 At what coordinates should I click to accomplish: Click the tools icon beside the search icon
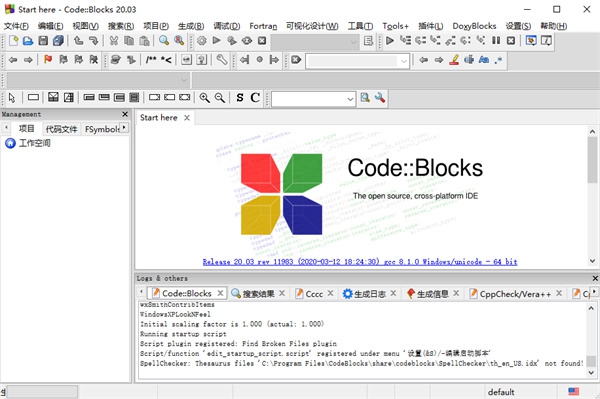click(380, 98)
